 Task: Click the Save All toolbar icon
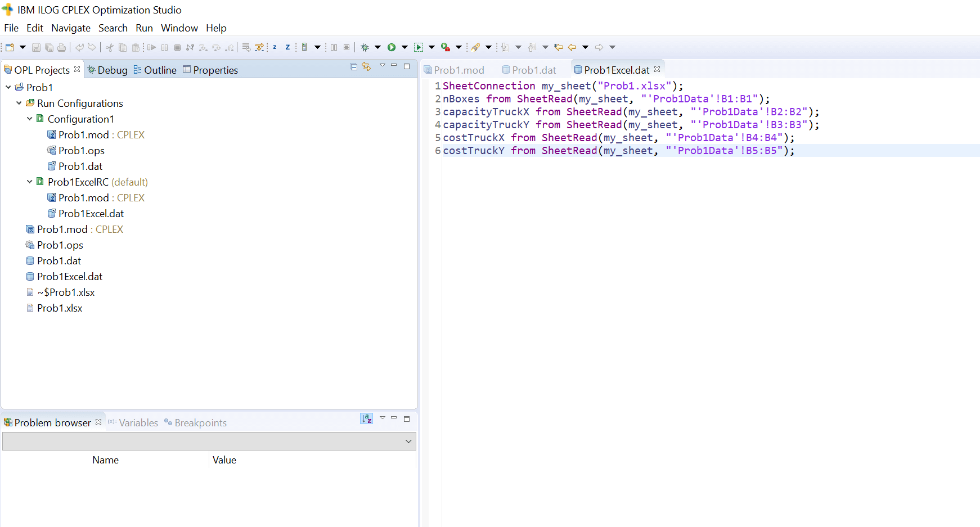[x=49, y=47]
